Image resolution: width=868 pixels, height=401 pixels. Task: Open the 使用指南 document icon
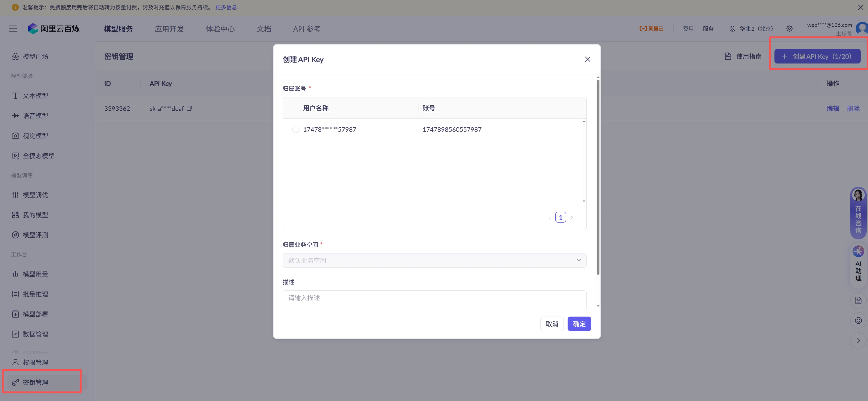pos(728,56)
